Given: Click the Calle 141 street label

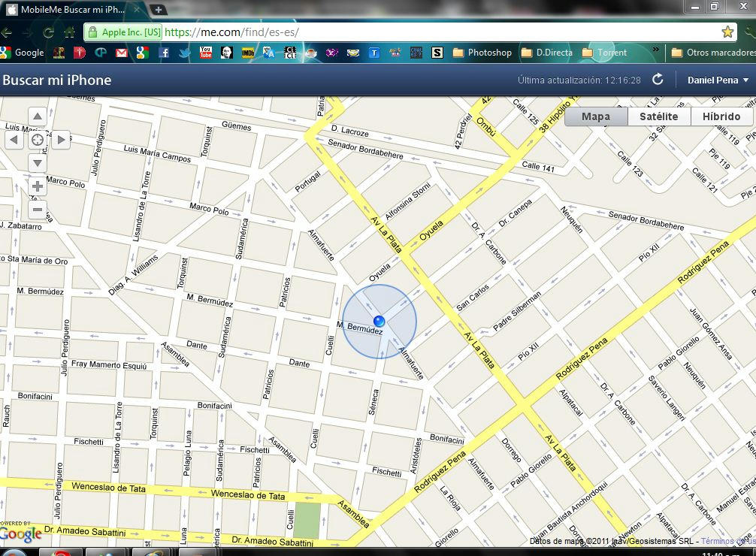Looking at the screenshot, I should 539,166.
